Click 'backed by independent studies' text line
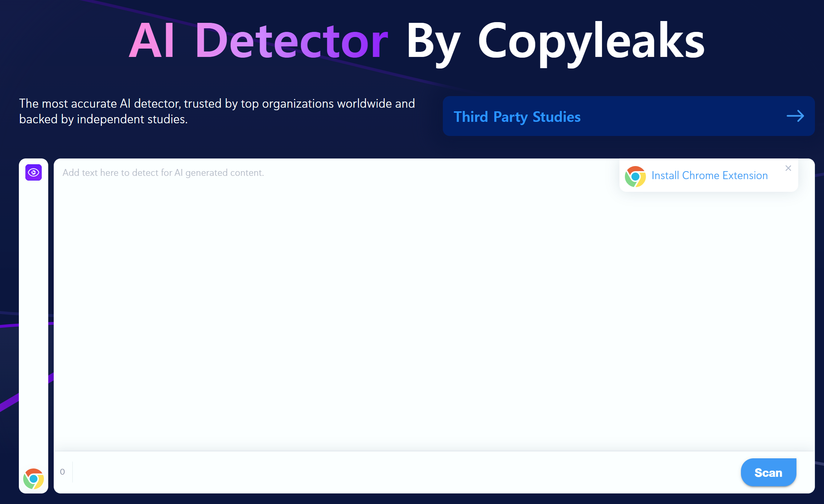The height and width of the screenshot is (504, 824). click(103, 119)
